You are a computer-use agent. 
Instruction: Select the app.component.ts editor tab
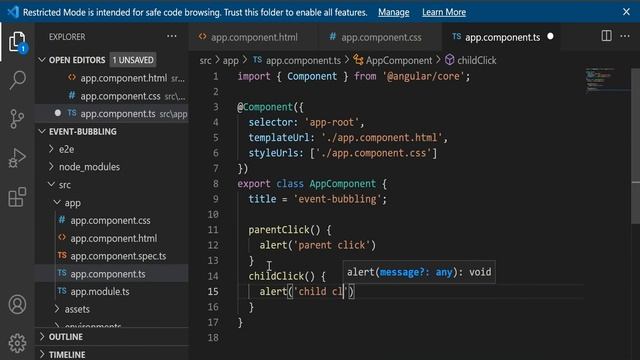(502, 37)
